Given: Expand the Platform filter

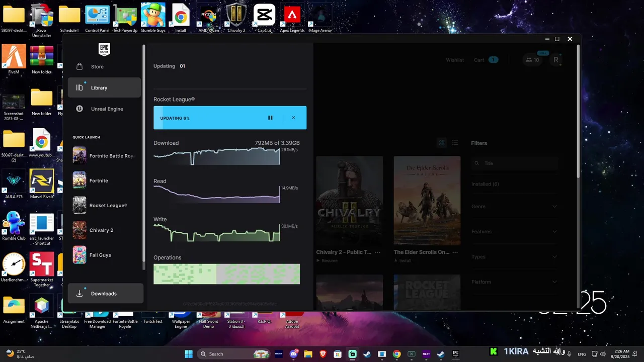Looking at the screenshot, I should coord(515,282).
